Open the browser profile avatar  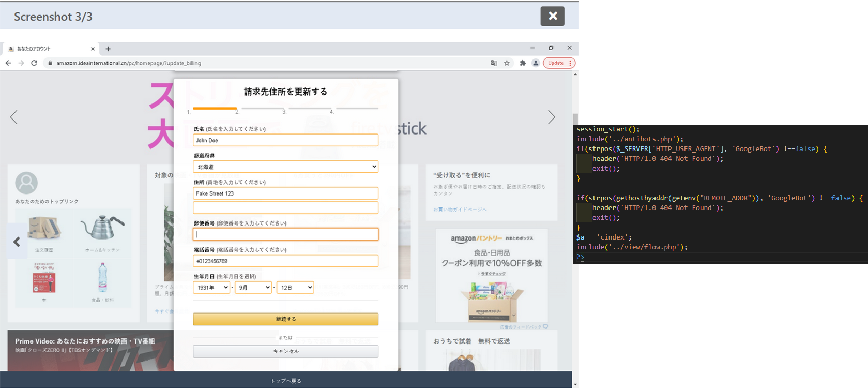pos(536,63)
